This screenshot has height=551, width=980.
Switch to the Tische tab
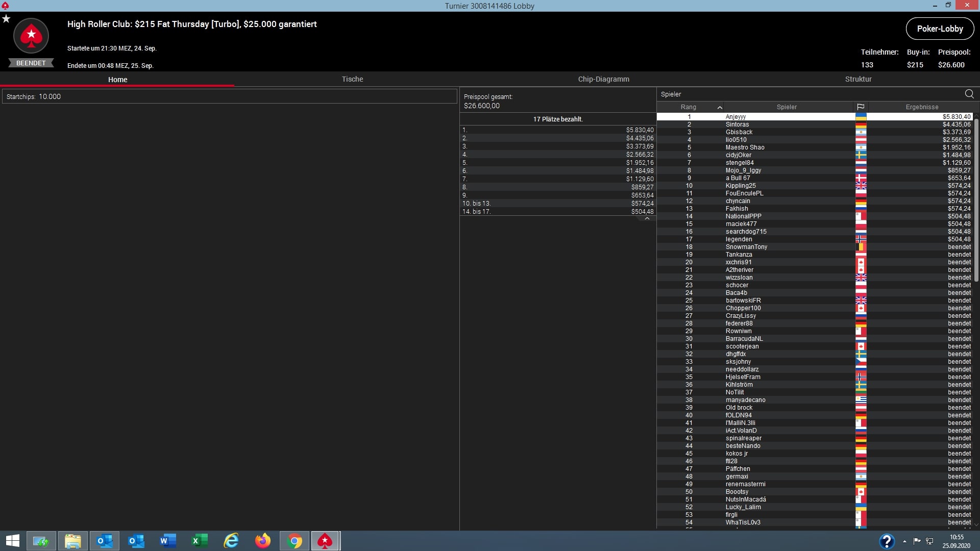[x=352, y=79]
